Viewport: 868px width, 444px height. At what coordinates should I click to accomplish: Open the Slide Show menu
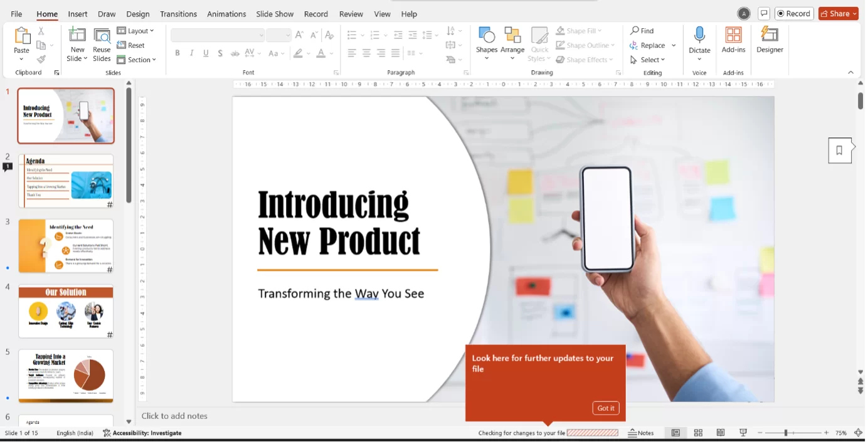tap(275, 14)
